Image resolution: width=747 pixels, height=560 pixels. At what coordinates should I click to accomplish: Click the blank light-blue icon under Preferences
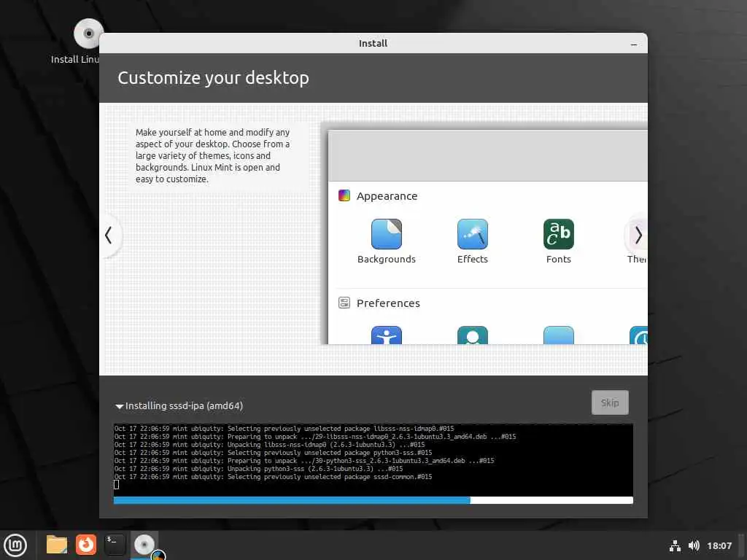pyautogui.click(x=558, y=335)
